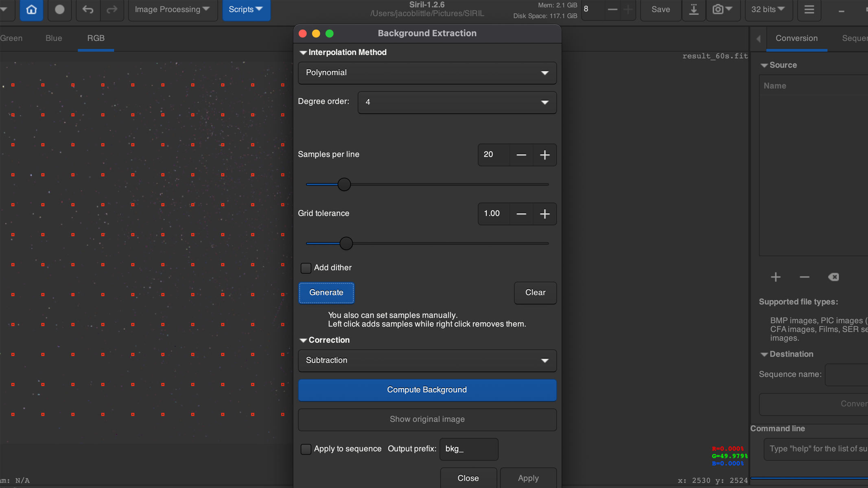Click the Compute Background button

[x=426, y=390]
